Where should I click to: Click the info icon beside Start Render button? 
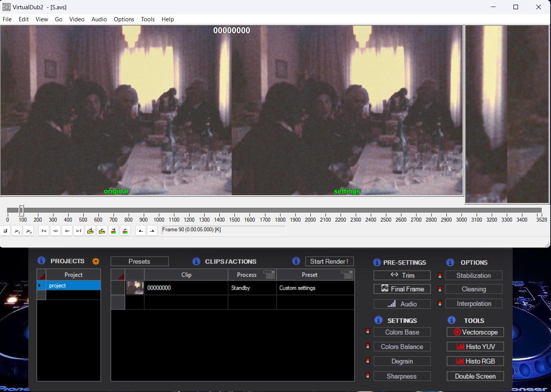click(296, 261)
